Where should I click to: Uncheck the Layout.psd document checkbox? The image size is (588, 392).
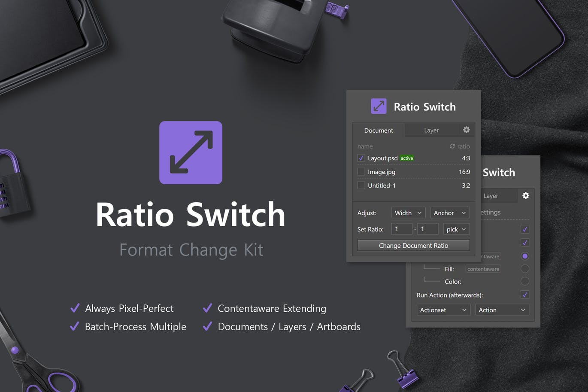(361, 158)
